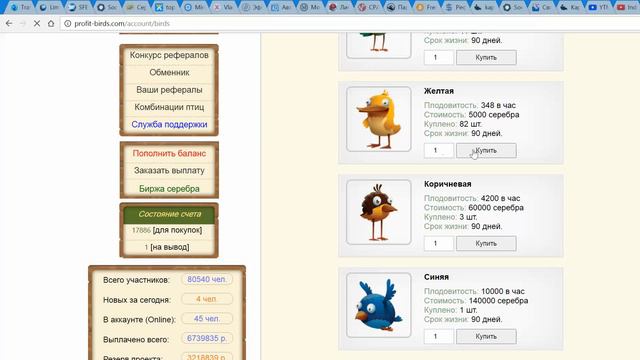
Task: Switch to the 'Fre' browser tab
Action: click(426, 7)
